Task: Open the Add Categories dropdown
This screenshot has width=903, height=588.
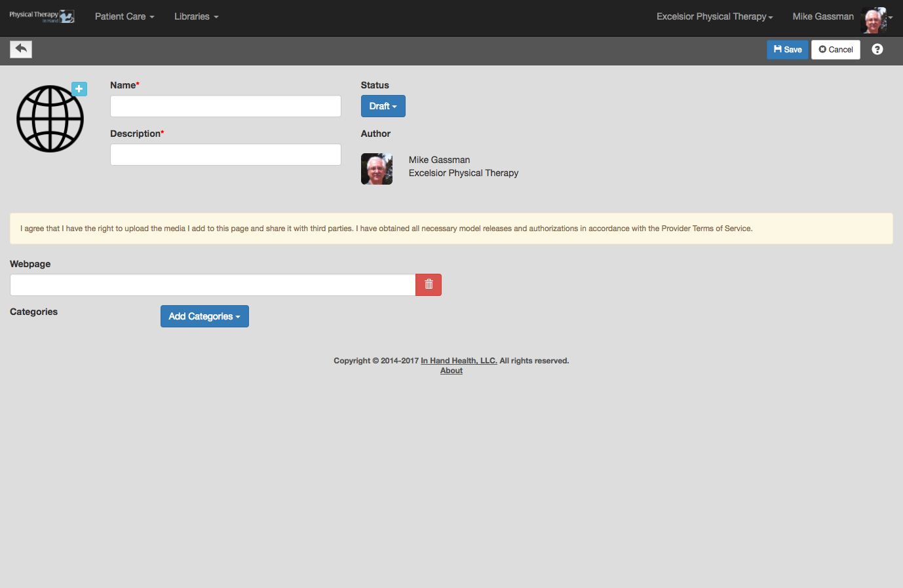Action: [x=204, y=316]
